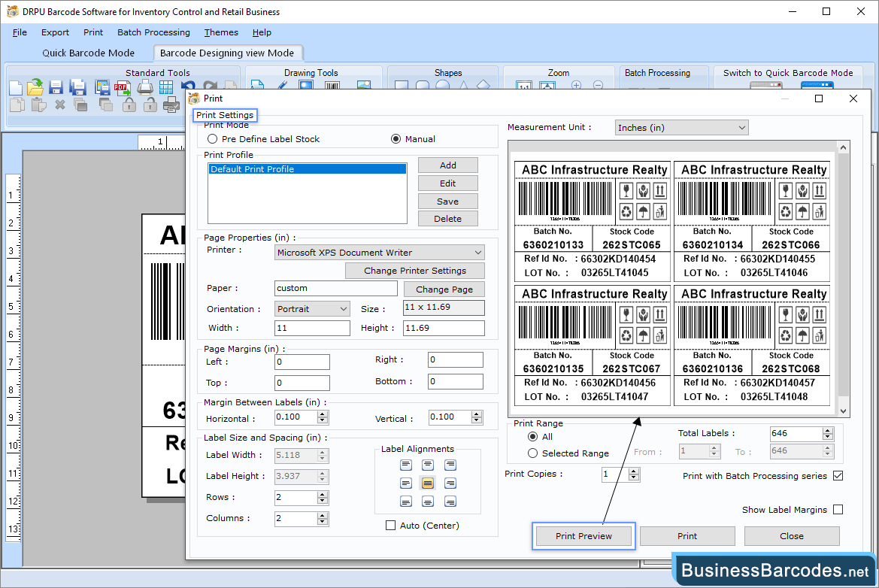Open the Batch Processing menu

pos(153,32)
